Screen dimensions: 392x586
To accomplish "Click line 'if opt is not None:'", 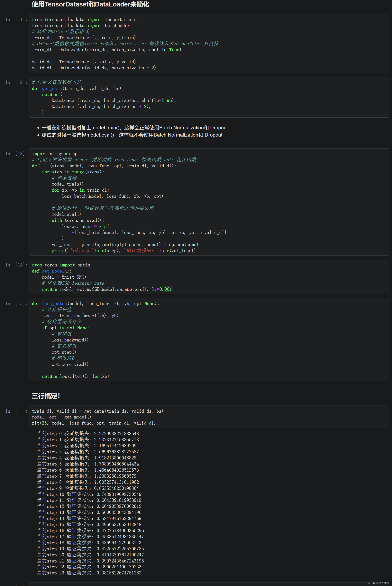I will pyautogui.click(x=66, y=328).
